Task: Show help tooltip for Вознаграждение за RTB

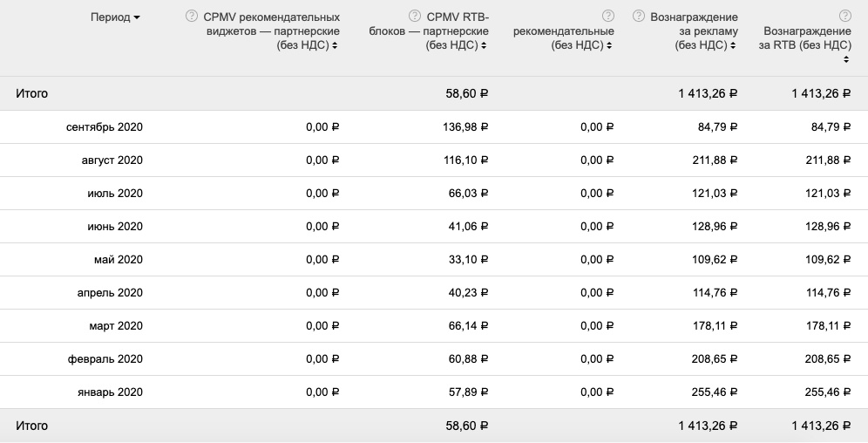Action: coord(844,17)
